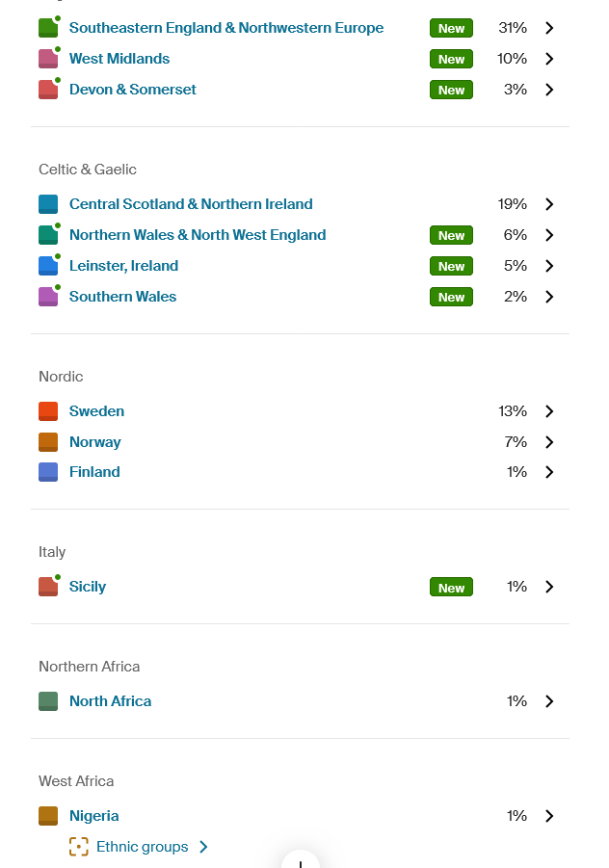Expand Northern Wales & North West England chevron

[x=549, y=235]
